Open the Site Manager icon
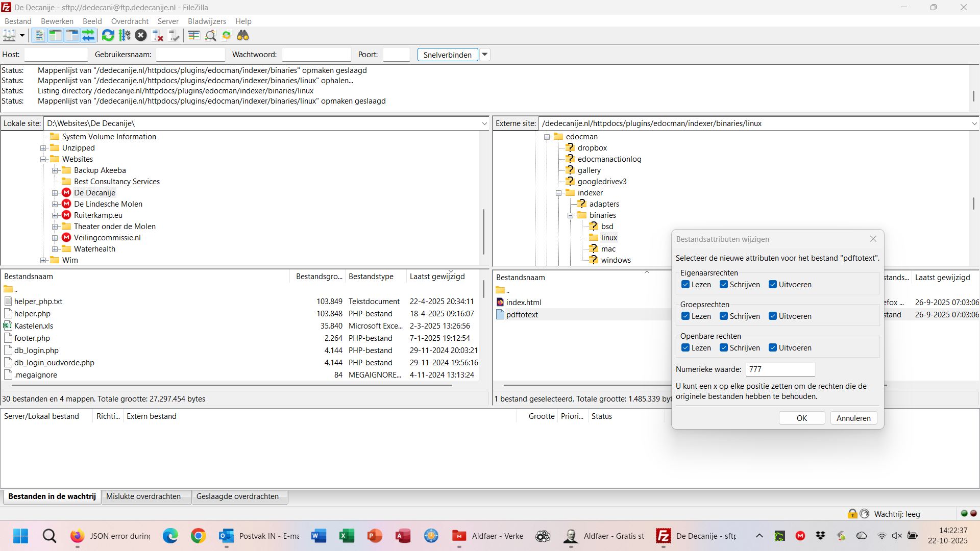 [x=9, y=35]
